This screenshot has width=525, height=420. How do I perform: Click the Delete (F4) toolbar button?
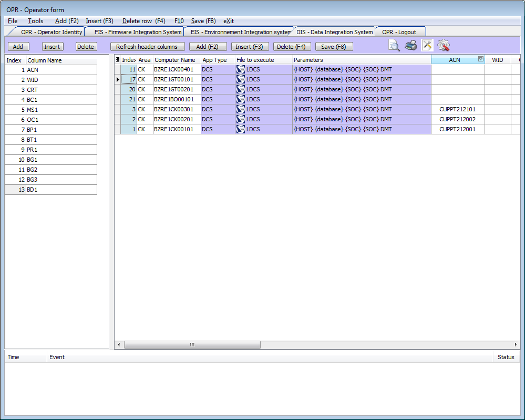(292, 47)
